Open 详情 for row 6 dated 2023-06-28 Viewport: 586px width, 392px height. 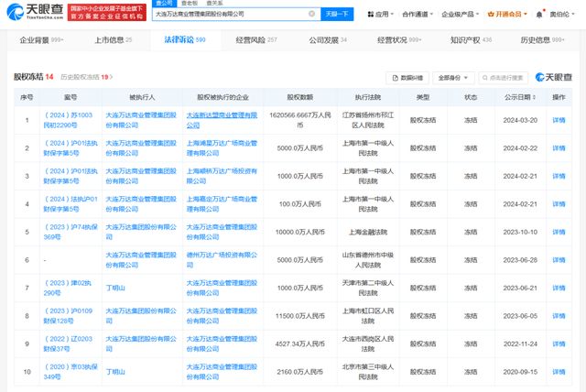tap(559, 260)
